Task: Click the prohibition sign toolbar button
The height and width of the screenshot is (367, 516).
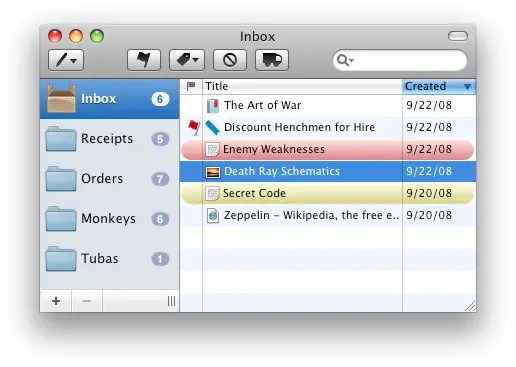Action: (x=230, y=60)
